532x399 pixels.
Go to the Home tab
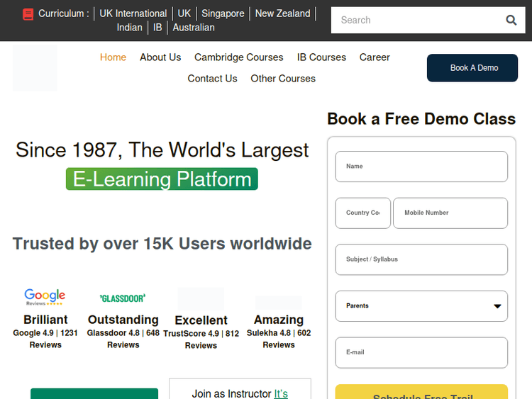(113, 57)
